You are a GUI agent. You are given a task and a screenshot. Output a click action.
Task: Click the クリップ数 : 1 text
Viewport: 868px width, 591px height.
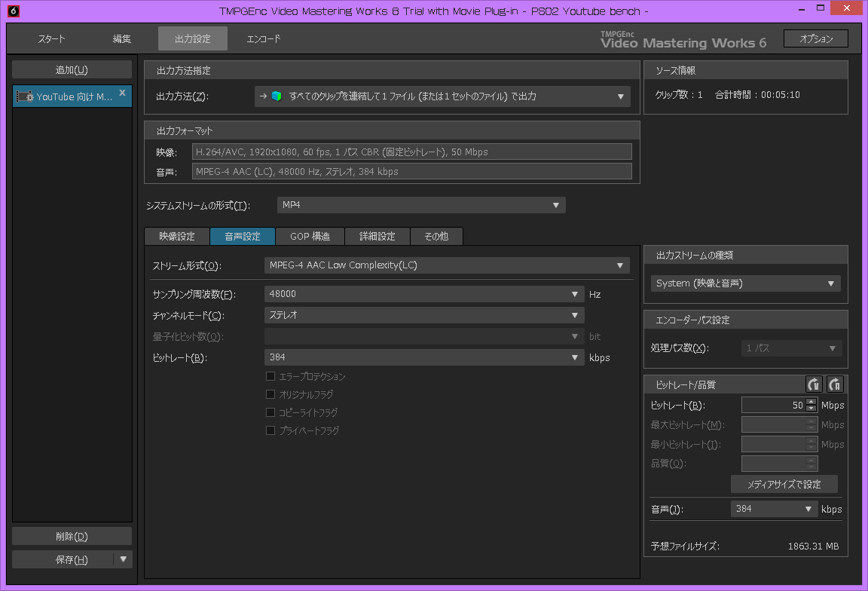(679, 95)
